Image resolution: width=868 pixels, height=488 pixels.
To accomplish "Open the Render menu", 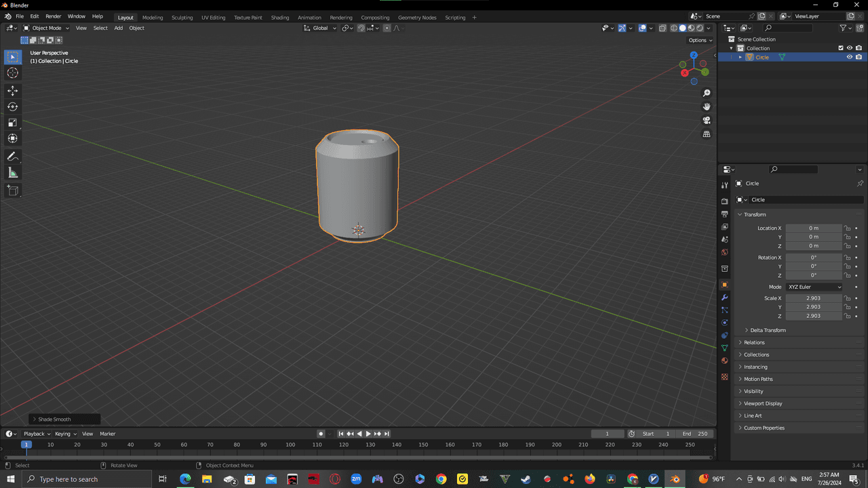I will tap(53, 16).
